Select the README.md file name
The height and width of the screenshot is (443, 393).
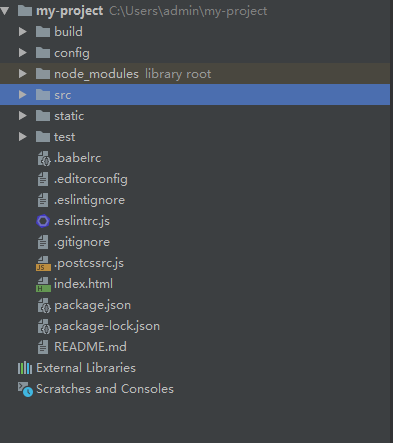click(x=90, y=347)
